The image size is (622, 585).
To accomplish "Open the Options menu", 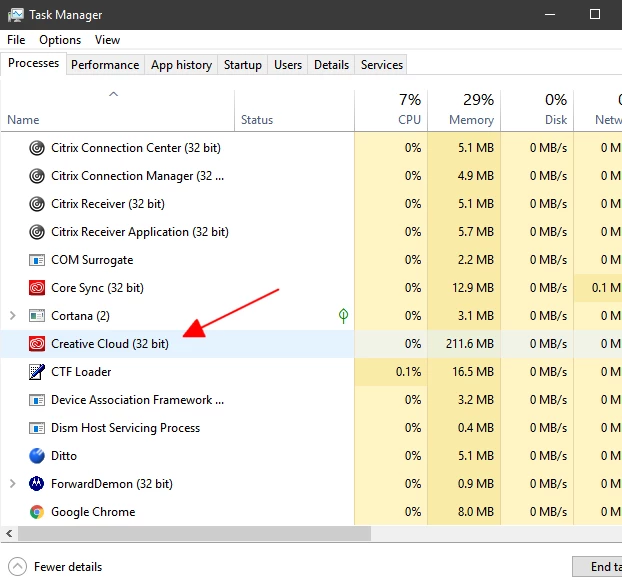I will (x=60, y=40).
